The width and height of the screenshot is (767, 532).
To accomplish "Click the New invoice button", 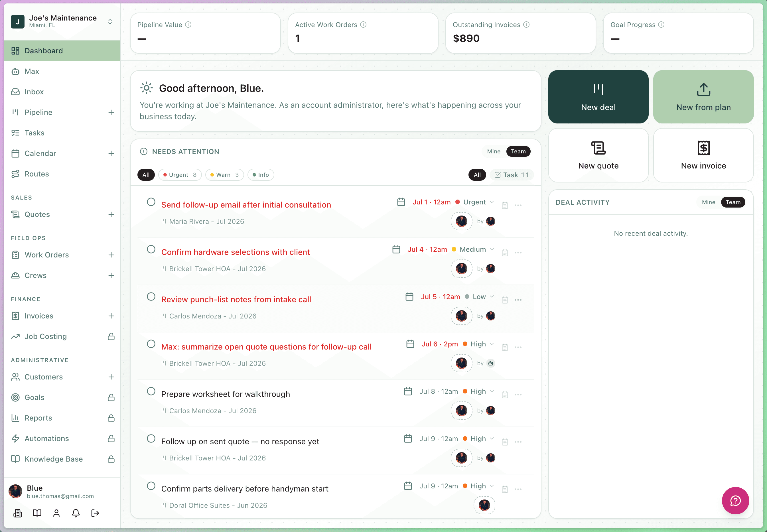I will [x=703, y=155].
